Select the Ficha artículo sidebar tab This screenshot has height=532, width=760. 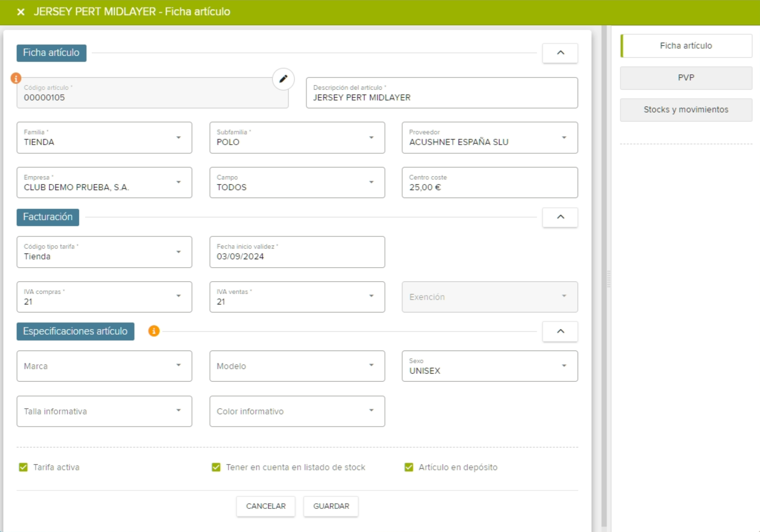click(x=686, y=46)
